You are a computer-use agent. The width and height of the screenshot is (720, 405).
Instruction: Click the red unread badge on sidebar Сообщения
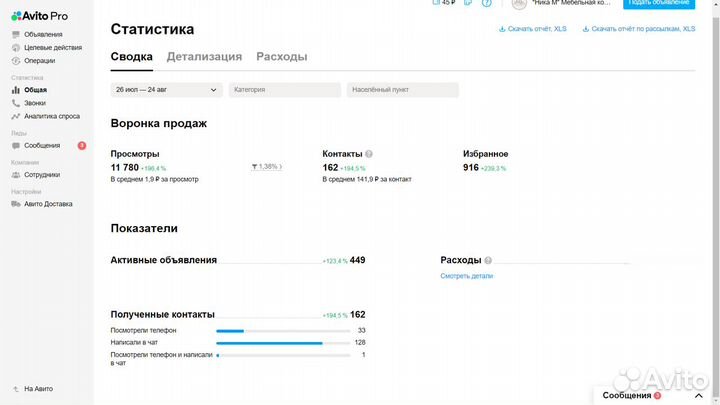pos(82,146)
